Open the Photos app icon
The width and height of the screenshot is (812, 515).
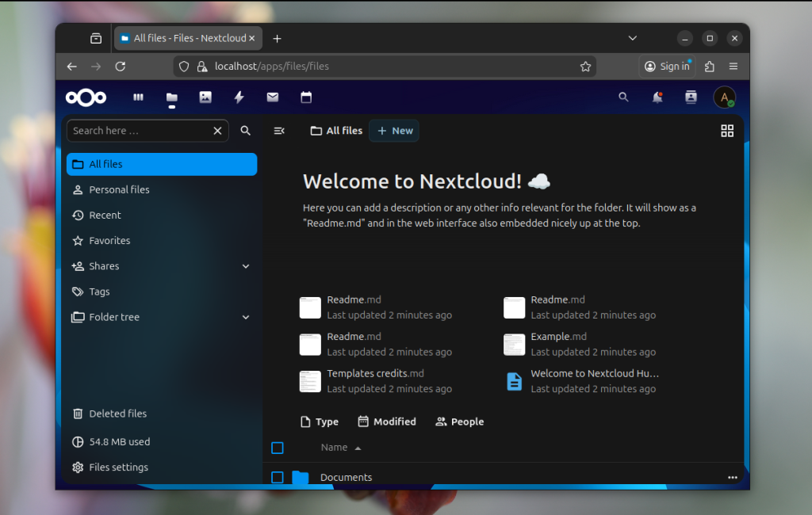point(205,97)
